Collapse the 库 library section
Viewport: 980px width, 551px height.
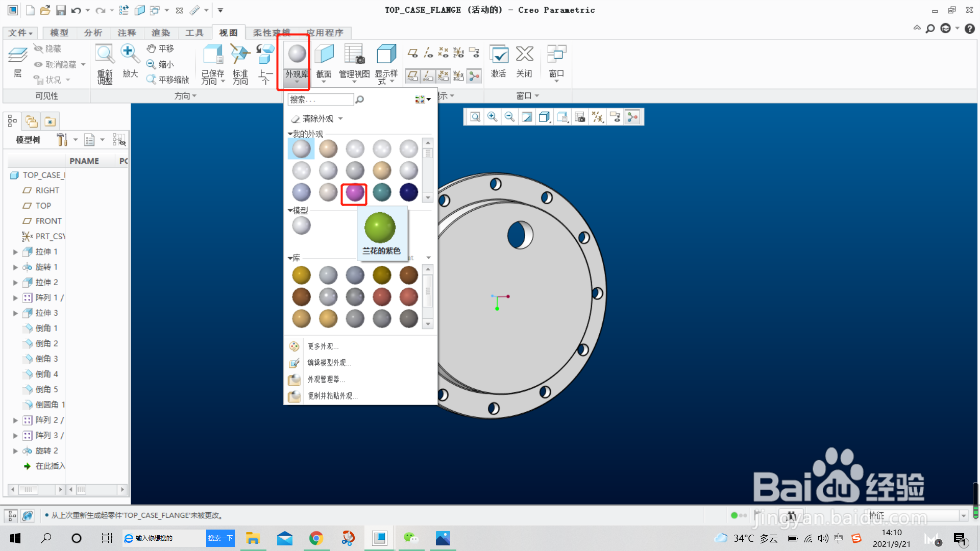(x=290, y=258)
